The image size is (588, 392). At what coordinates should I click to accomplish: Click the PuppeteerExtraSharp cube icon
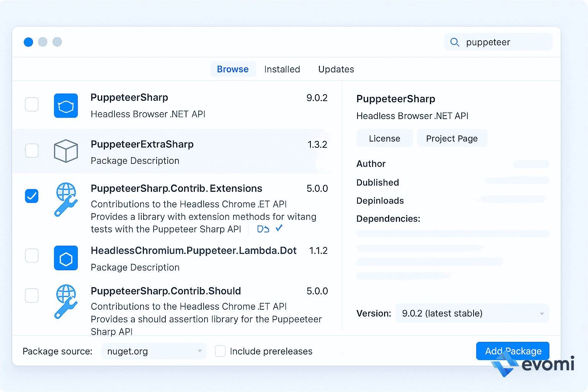66,151
